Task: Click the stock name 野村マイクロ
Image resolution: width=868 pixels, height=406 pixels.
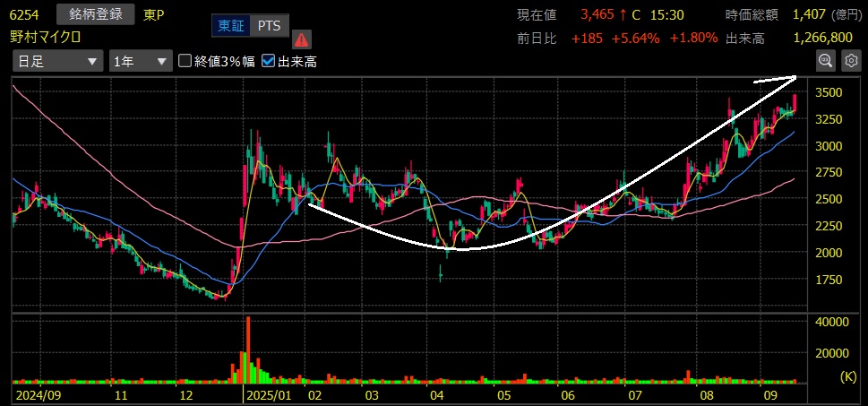Action: tap(47, 37)
